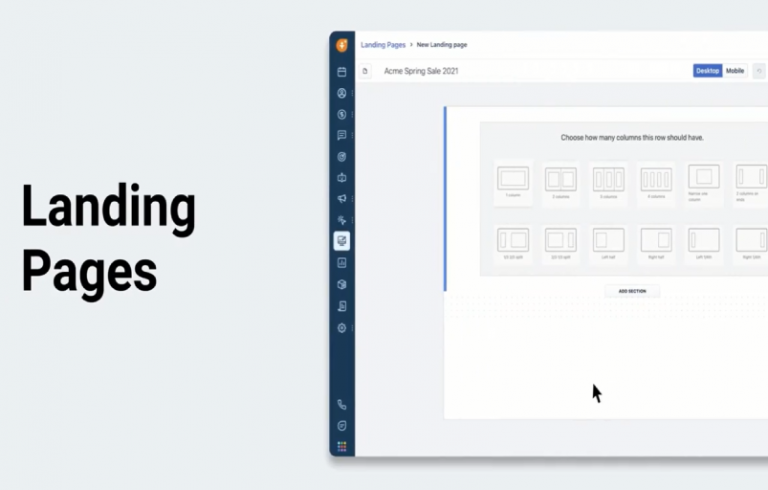Choose the 2 columns layout
The image size is (768, 490).
(561, 179)
